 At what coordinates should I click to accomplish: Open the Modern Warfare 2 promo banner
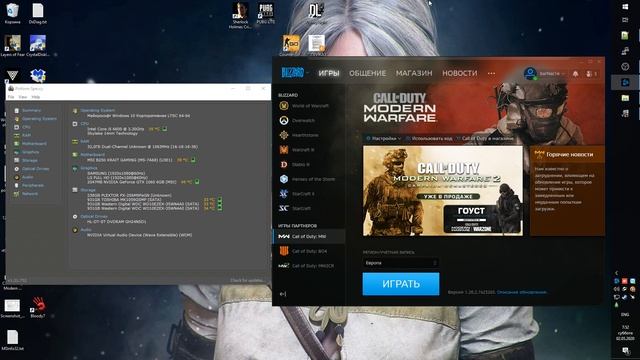coord(443,191)
